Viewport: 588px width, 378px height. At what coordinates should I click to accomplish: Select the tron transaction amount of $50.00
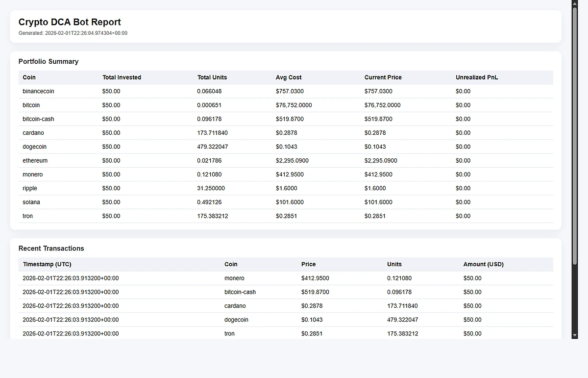[x=472, y=333]
